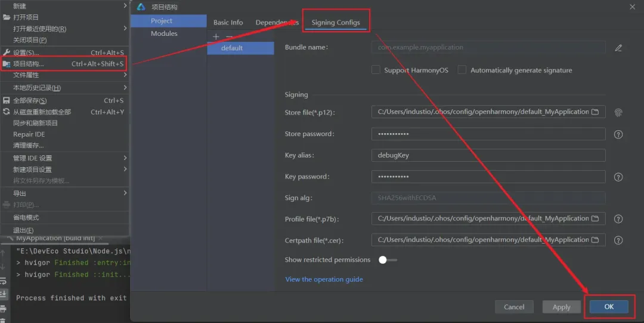Open help icon beside Key password

pyautogui.click(x=618, y=177)
